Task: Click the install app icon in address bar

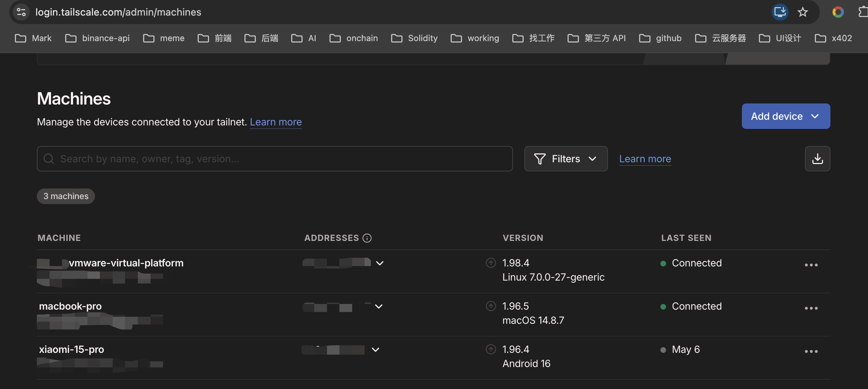Action: click(x=780, y=12)
